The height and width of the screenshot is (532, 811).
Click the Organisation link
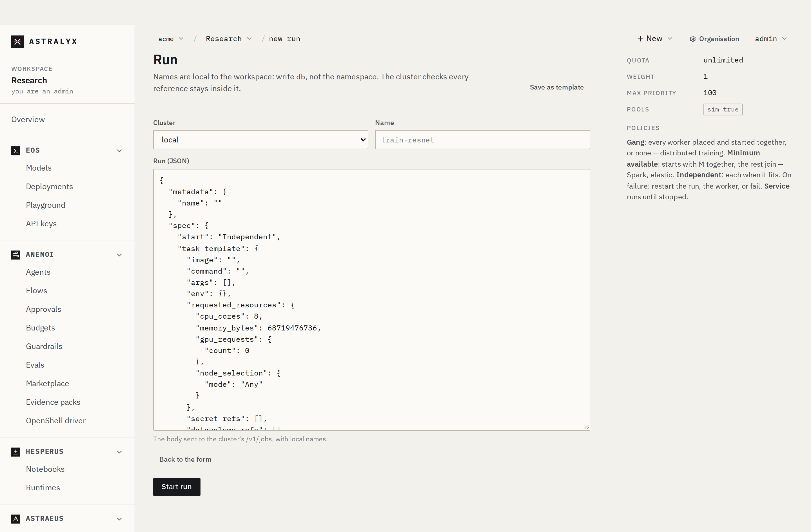click(714, 39)
